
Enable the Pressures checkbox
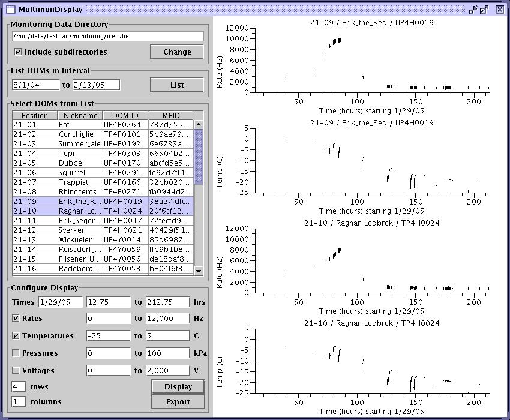(16, 353)
